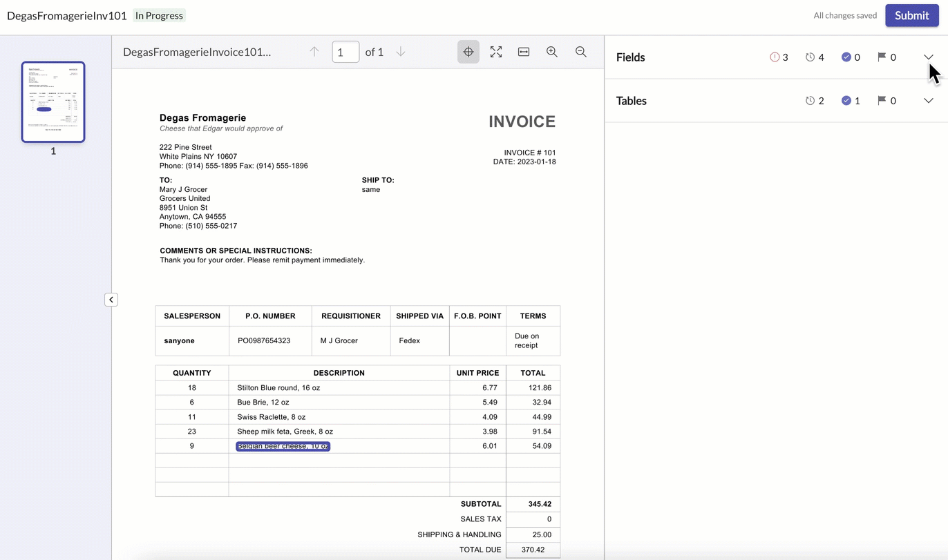Zoom in on the document
This screenshot has height=560, width=948.
[x=552, y=52]
